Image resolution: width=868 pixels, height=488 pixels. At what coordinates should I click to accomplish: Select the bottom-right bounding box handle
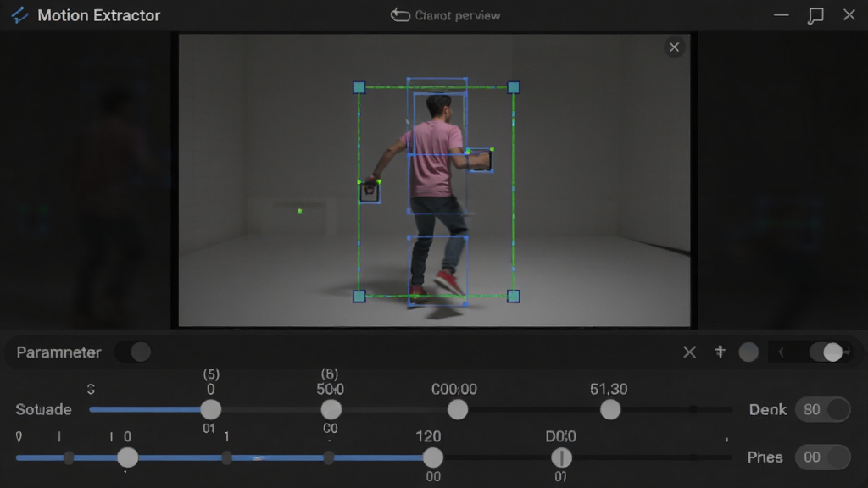tap(513, 296)
